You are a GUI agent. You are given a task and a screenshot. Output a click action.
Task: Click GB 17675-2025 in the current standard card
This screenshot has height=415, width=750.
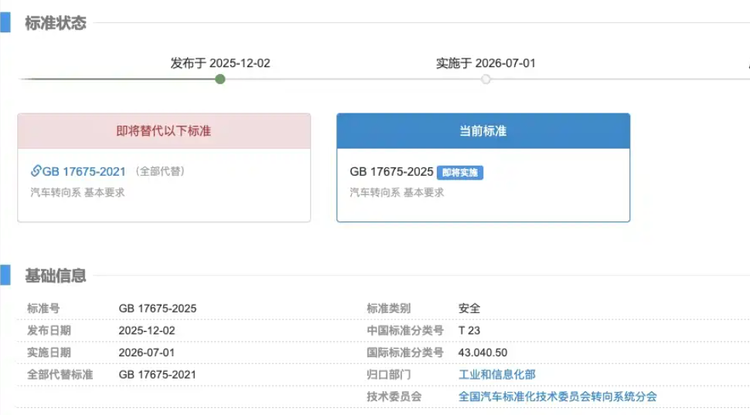click(391, 172)
